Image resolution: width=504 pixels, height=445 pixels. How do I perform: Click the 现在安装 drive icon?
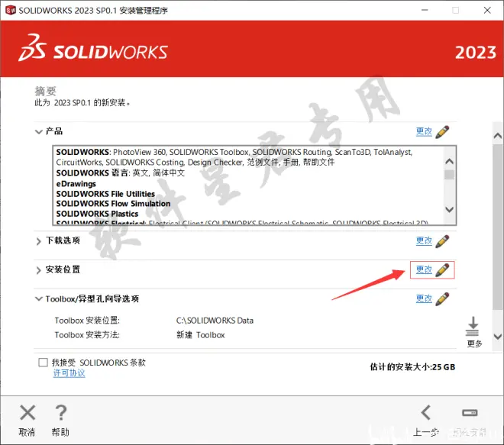(x=470, y=412)
